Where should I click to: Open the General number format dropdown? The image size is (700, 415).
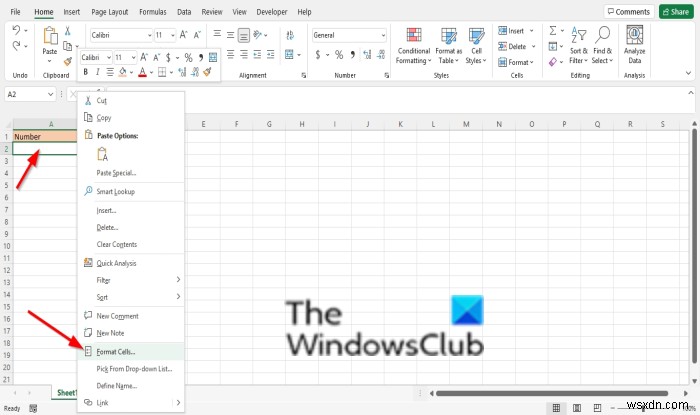383,35
